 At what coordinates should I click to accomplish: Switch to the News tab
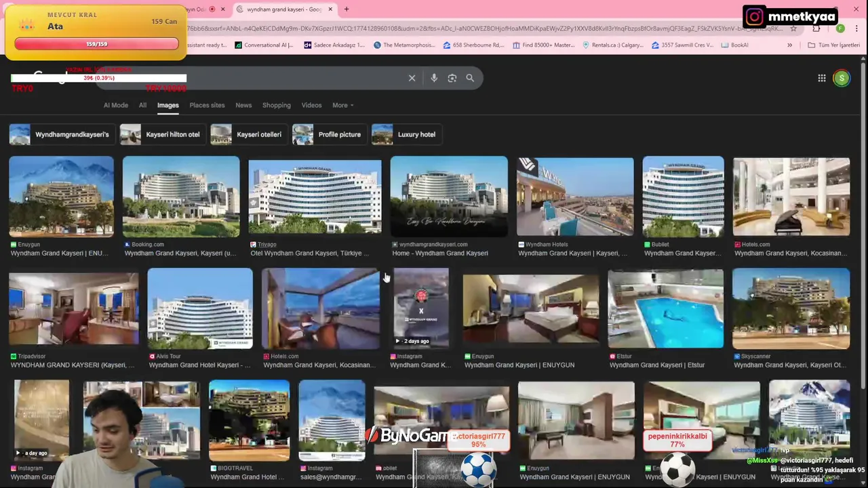[x=243, y=105]
